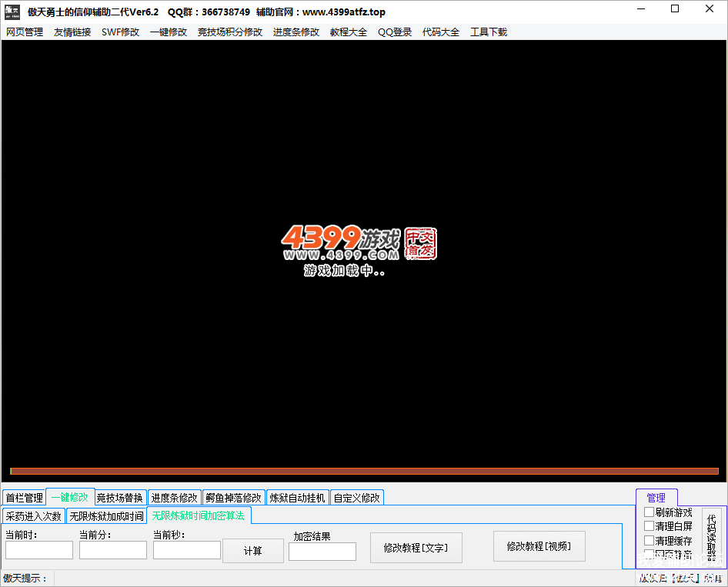Open the 友情链接 menu
The image size is (728, 587).
(72, 32)
